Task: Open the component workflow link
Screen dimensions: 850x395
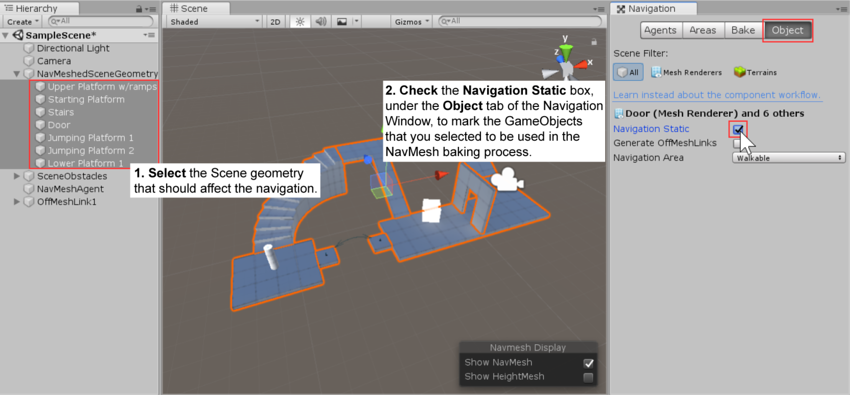Action: [x=717, y=95]
